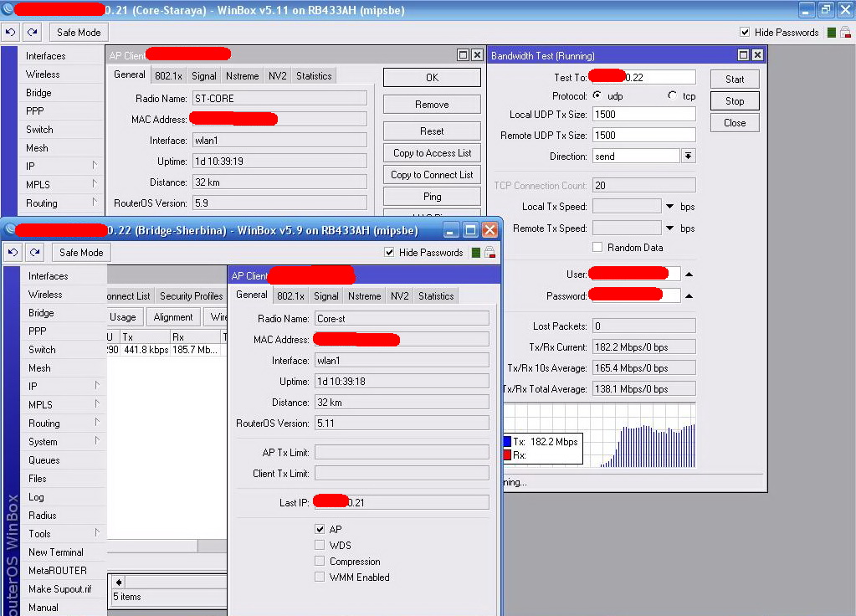Collapse the User field arrow
856x616 pixels.
[689, 275]
